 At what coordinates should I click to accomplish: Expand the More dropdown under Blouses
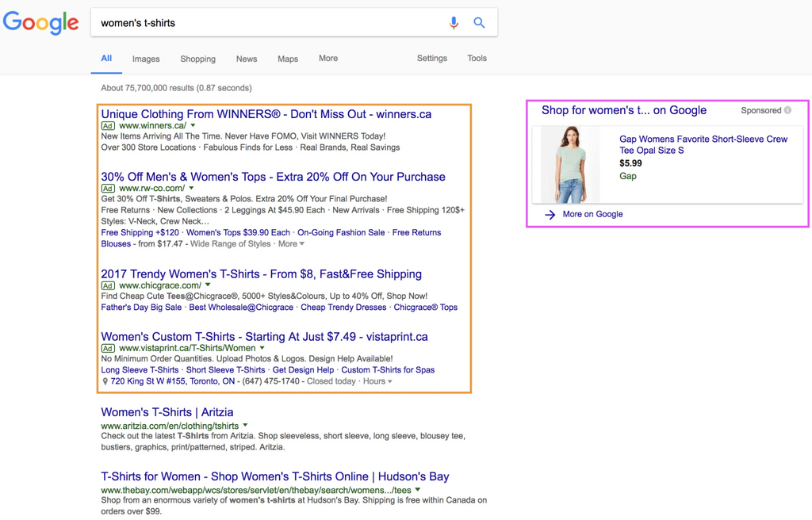pos(301,244)
